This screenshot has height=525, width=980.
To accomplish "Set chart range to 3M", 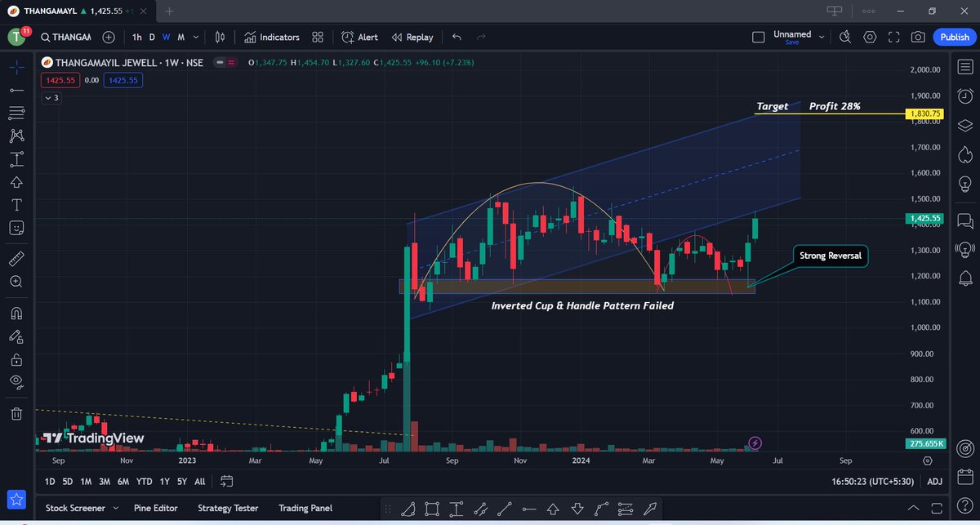I will [105, 482].
